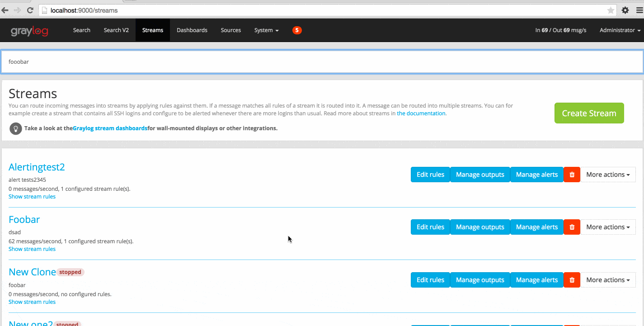This screenshot has height=326, width=644.
Task: Click the Graylog logo
Action: tap(29, 31)
